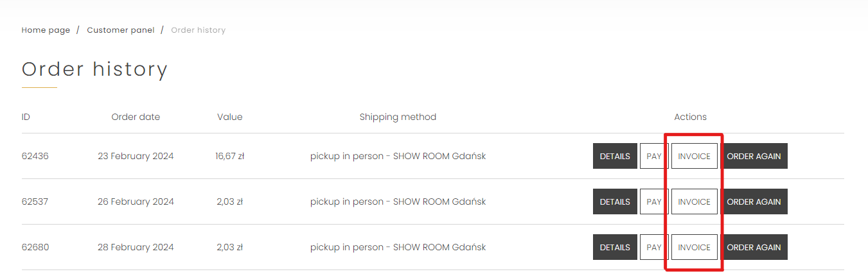Navigate to Customer panel breadcrumb
Viewport: 868px width, 274px height.
(121, 30)
